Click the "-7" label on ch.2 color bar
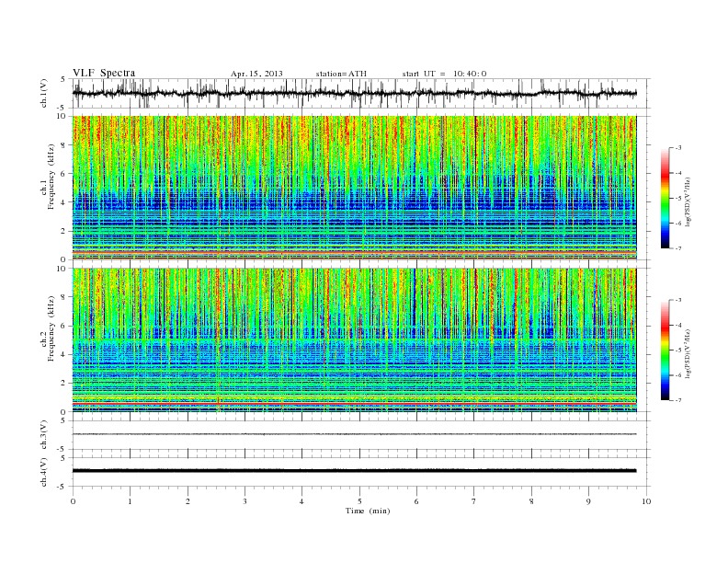Screen dimensions: 728x563 pyautogui.click(x=678, y=400)
